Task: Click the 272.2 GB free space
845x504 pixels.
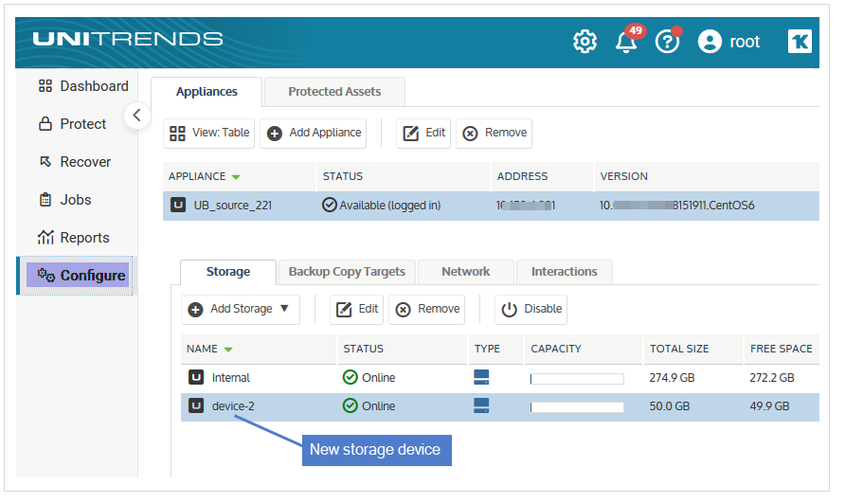Action: tap(772, 378)
